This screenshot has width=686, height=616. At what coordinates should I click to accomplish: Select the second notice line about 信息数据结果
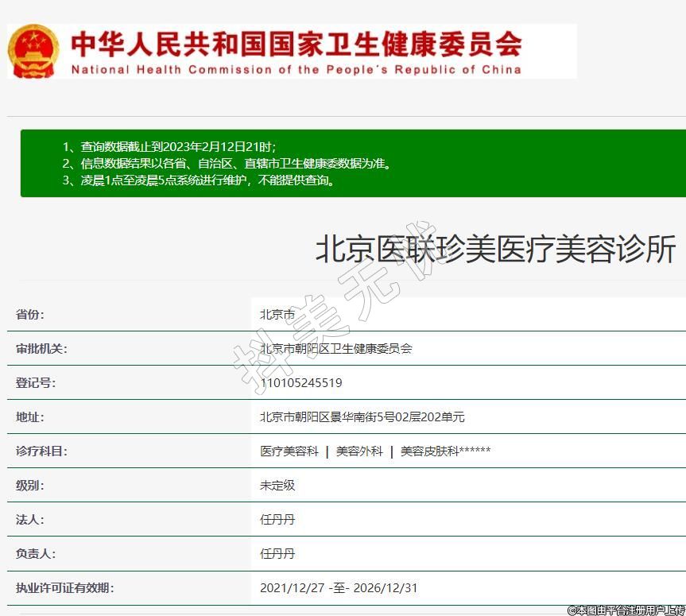pos(227,163)
